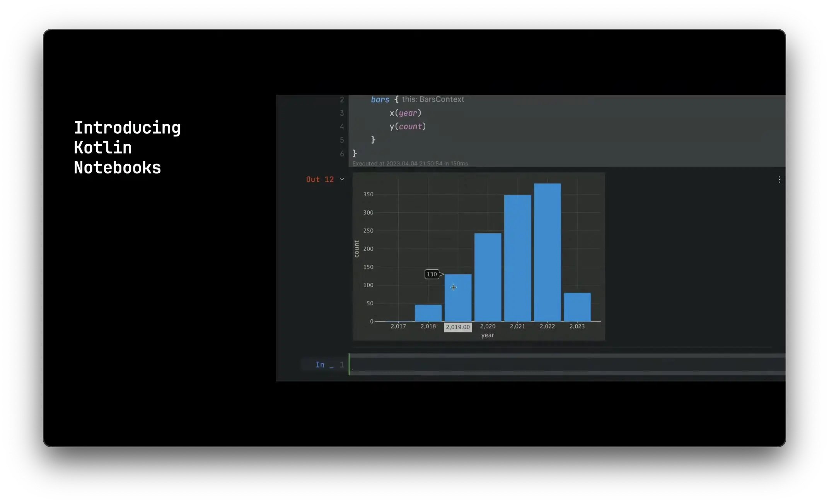Click the 350 y-axis tick label
Image resolution: width=829 pixels, height=504 pixels.
pyautogui.click(x=368, y=194)
